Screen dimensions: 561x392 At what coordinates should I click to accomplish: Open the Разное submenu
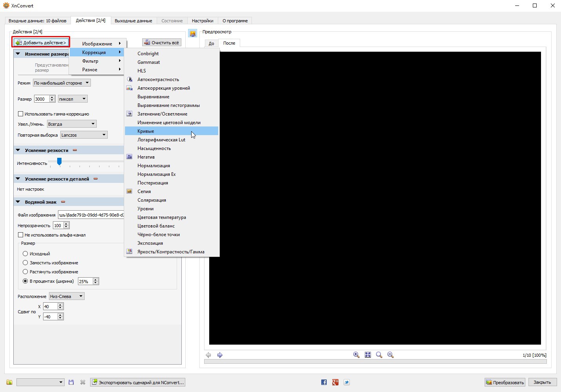[97, 69]
